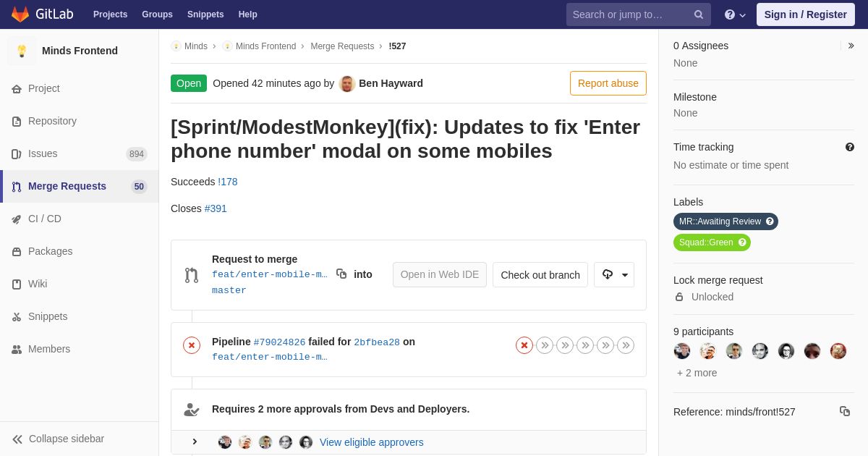Click the Minds Frontend breadcrumb link
The height and width of the screenshot is (456, 868).
[265, 46]
